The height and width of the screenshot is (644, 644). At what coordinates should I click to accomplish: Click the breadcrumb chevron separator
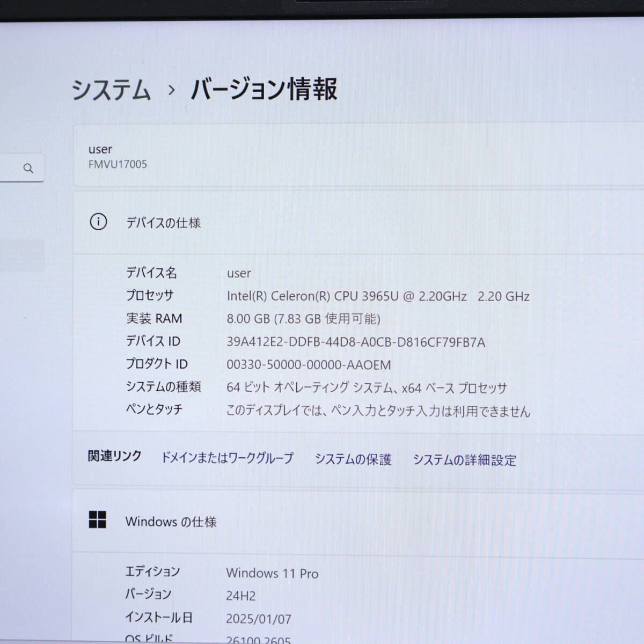point(171,90)
